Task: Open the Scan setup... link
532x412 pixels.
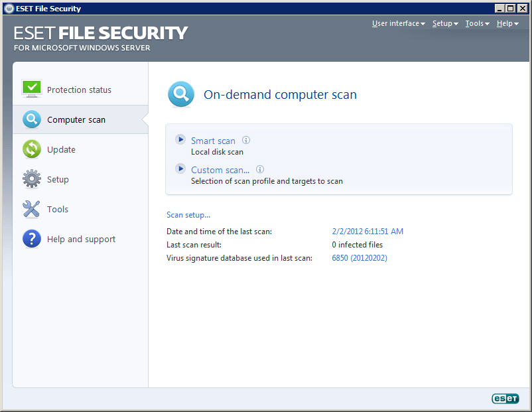Action: pos(188,215)
